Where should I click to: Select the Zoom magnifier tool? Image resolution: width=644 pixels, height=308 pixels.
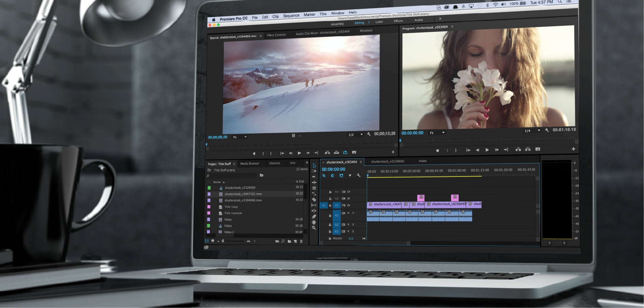click(314, 228)
